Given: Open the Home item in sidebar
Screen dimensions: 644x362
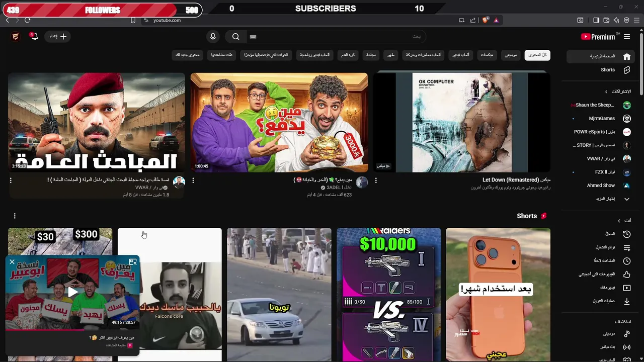Looking at the screenshot, I should click(600, 56).
